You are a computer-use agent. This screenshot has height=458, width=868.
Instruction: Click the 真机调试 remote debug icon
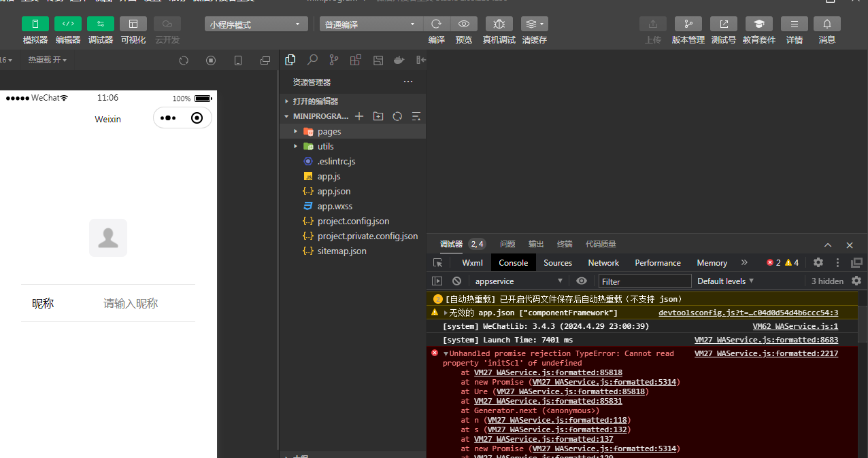click(x=499, y=24)
